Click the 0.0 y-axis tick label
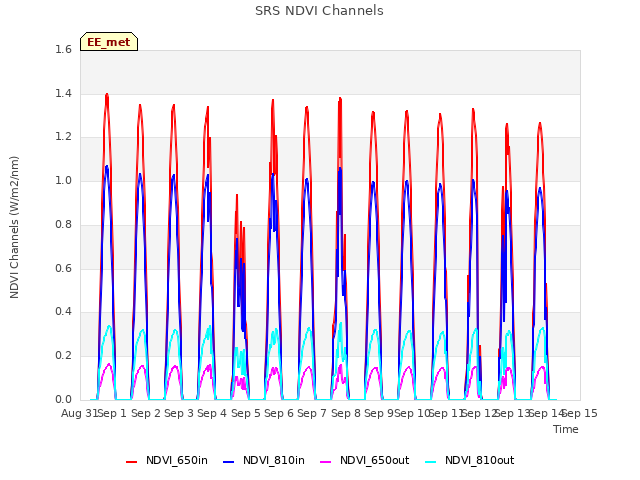 coord(63,399)
